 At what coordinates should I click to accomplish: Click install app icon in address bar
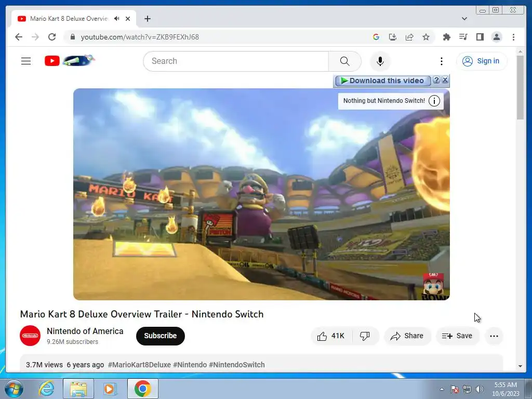(x=393, y=37)
